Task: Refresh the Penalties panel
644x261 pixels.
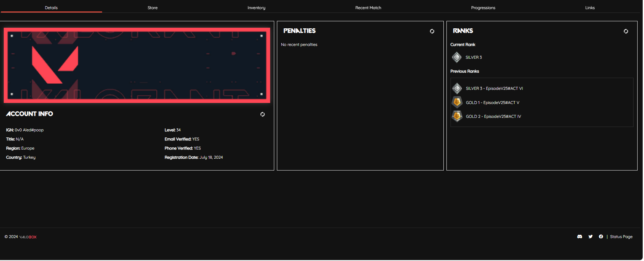Action: 432,31
